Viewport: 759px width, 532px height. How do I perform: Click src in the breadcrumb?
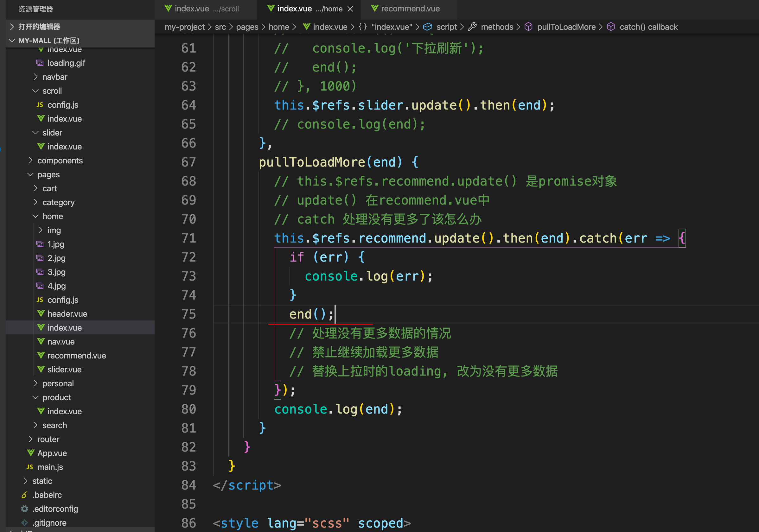220,27
